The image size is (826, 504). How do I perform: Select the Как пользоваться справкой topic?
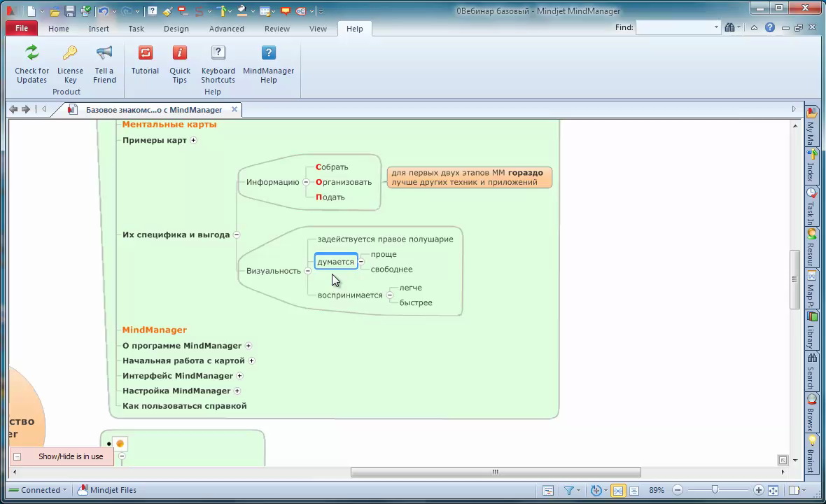(184, 406)
